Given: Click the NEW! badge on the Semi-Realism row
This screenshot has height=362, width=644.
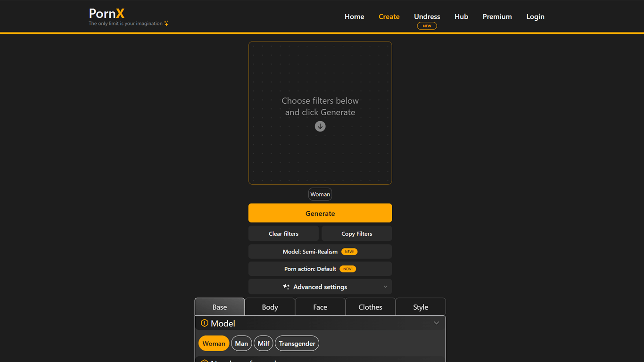Looking at the screenshot, I should [349, 252].
